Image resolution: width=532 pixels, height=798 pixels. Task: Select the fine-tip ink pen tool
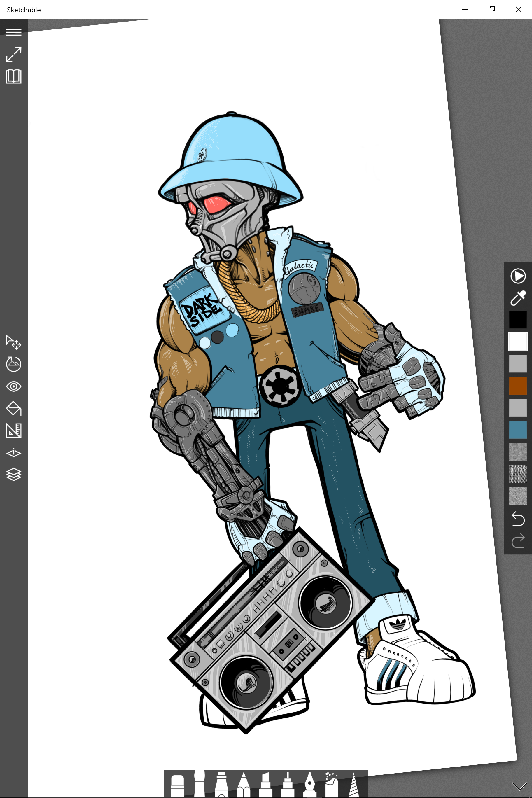287,785
